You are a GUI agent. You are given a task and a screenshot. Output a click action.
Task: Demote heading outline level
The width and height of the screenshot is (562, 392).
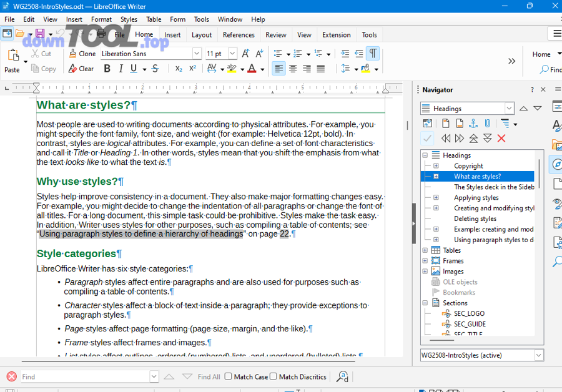pyautogui.click(x=459, y=139)
